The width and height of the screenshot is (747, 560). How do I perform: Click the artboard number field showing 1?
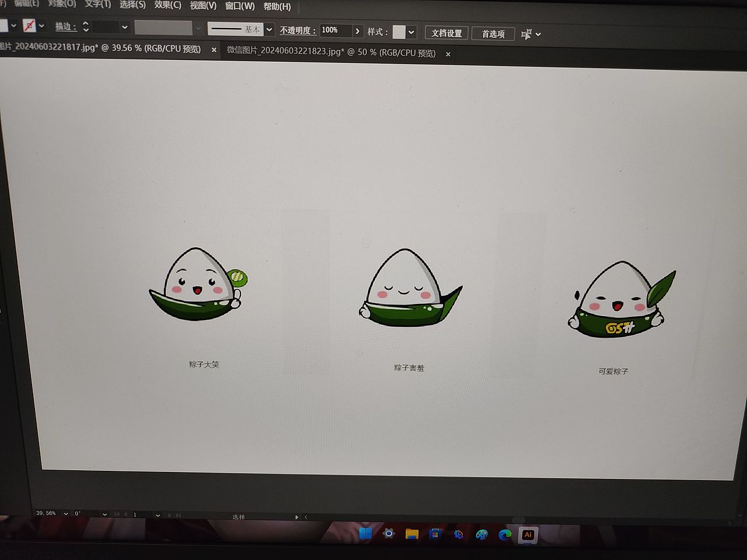135,515
